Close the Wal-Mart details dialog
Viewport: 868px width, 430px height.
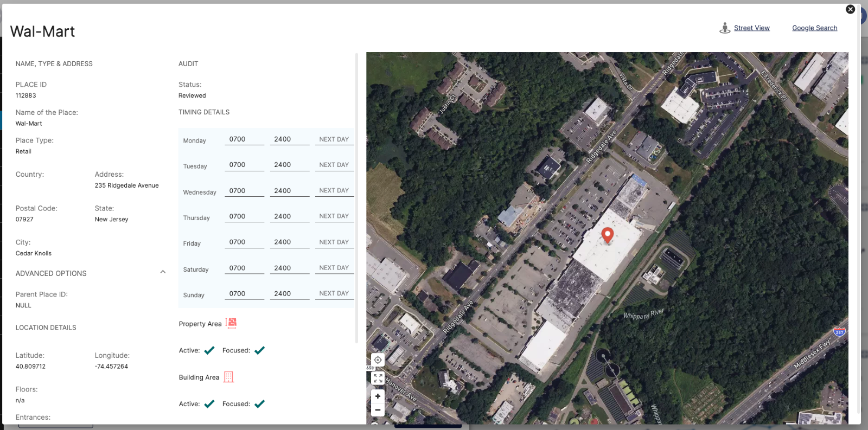(x=850, y=9)
